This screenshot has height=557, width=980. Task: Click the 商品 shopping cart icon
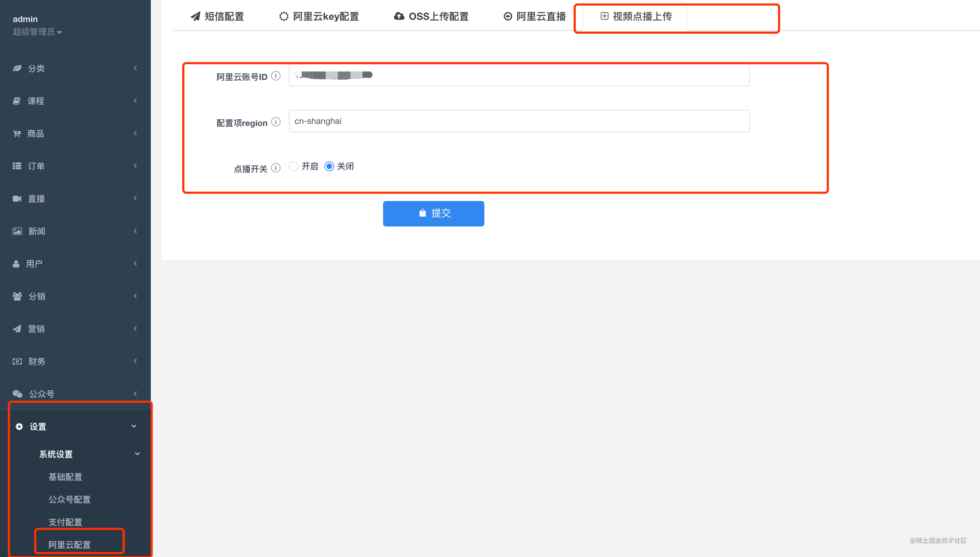[17, 133]
